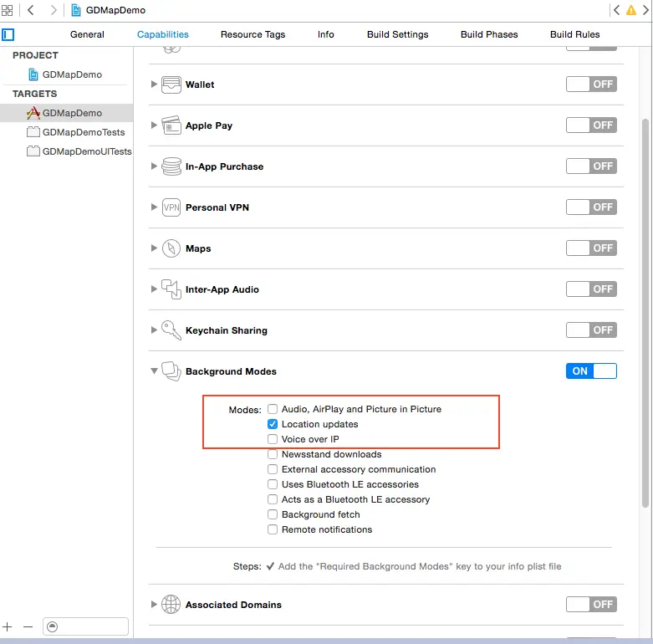
Task: Select the GDMapDemo target app icon
Action: tap(33, 113)
